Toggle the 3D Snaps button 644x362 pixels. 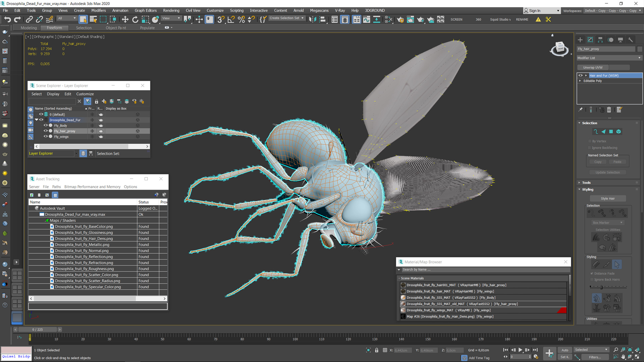click(x=220, y=19)
